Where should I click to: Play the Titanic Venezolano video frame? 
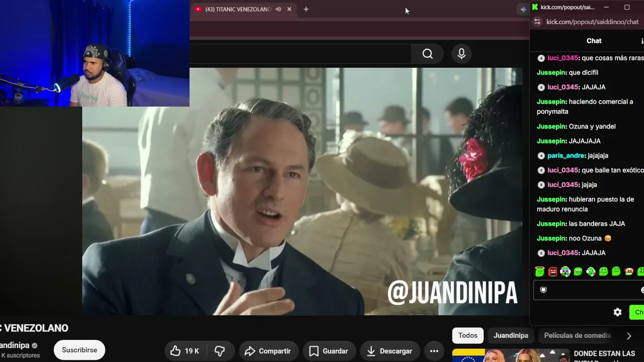[x=302, y=192]
